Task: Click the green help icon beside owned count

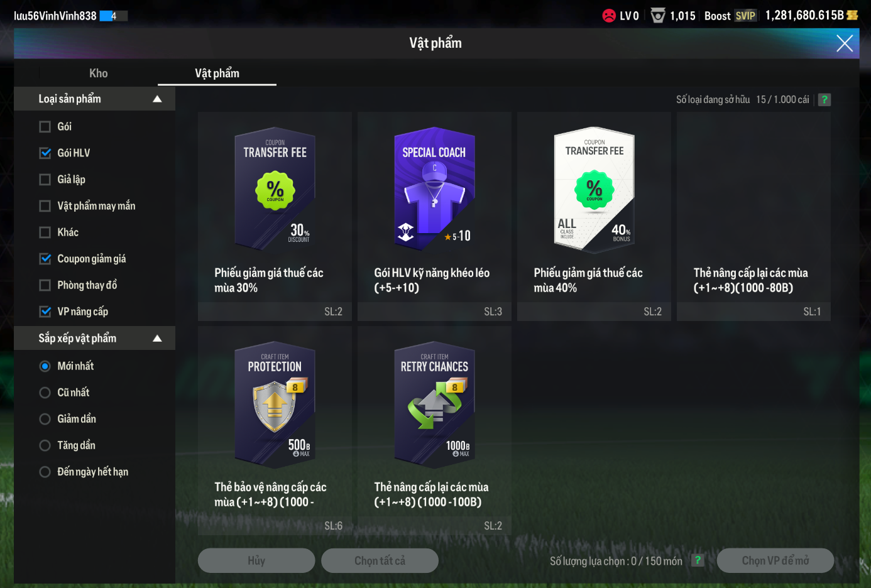Action: tap(824, 99)
